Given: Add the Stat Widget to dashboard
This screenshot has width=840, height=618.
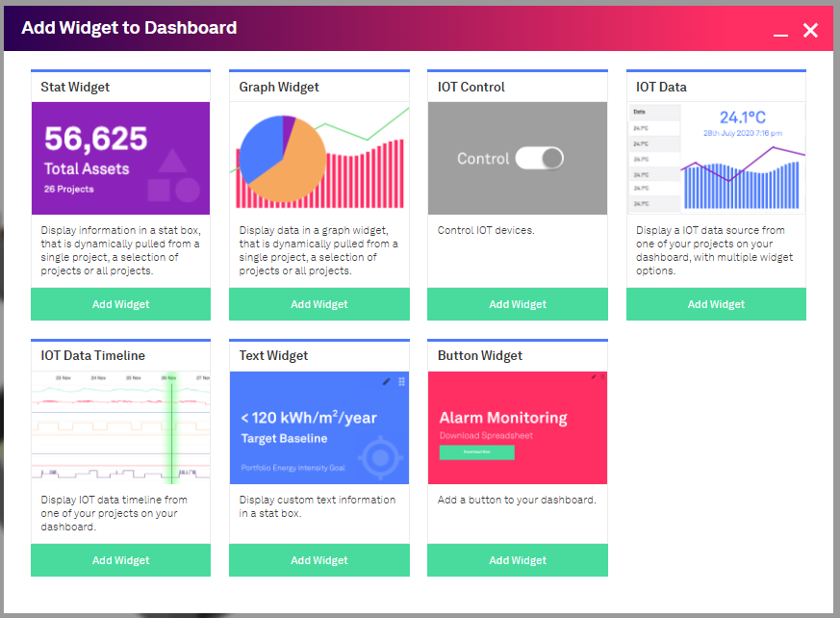Looking at the screenshot, I should coord(120,304).
